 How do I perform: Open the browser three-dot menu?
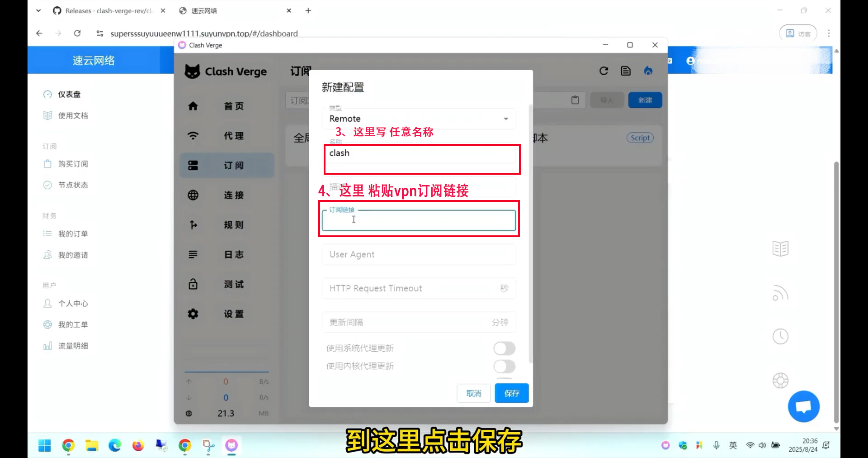[x=829, y=33]
